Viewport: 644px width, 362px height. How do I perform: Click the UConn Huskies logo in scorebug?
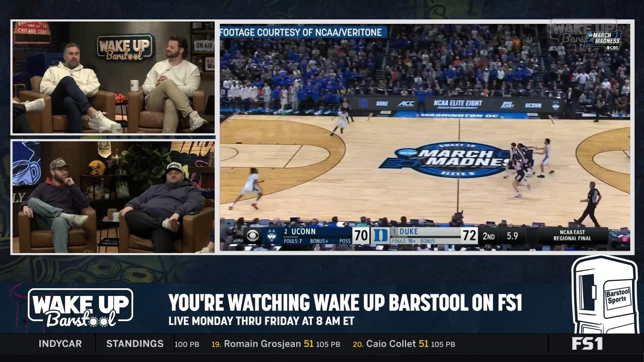[272, 236]
